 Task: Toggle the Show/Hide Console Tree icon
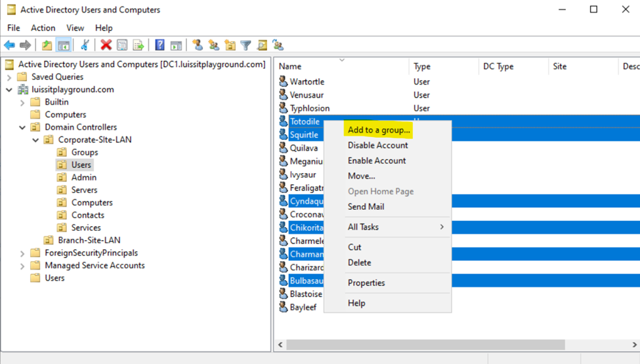click(x=64, y=45)
